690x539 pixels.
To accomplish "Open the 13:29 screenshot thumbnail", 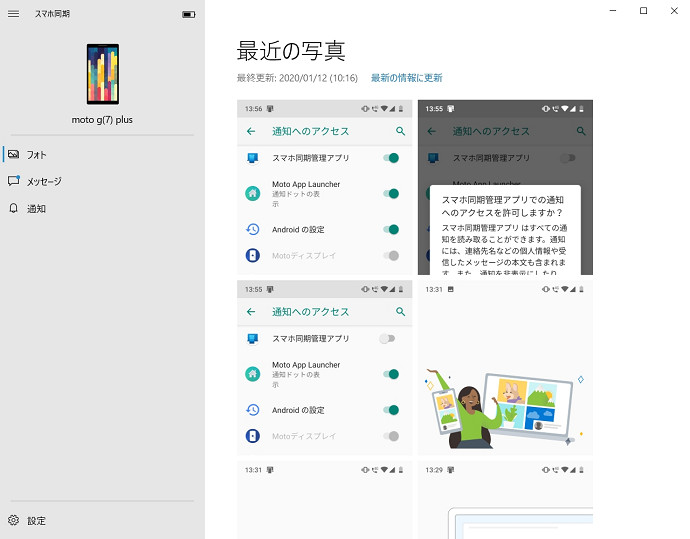I will 505,500.
